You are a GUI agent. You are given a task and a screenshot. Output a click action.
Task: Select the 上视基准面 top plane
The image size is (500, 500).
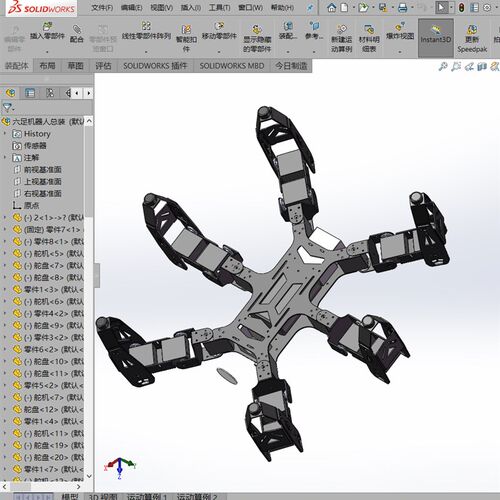[42, 181]
